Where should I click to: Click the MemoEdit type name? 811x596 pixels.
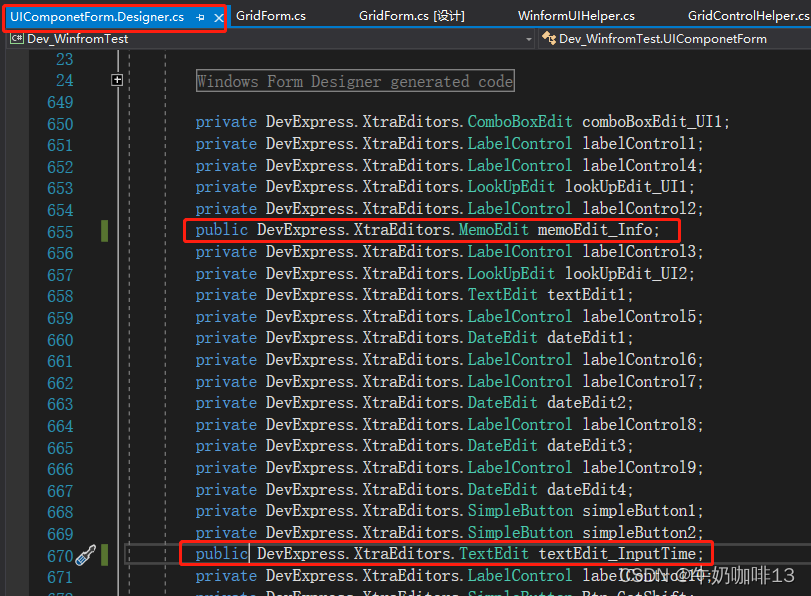[493, 229]
